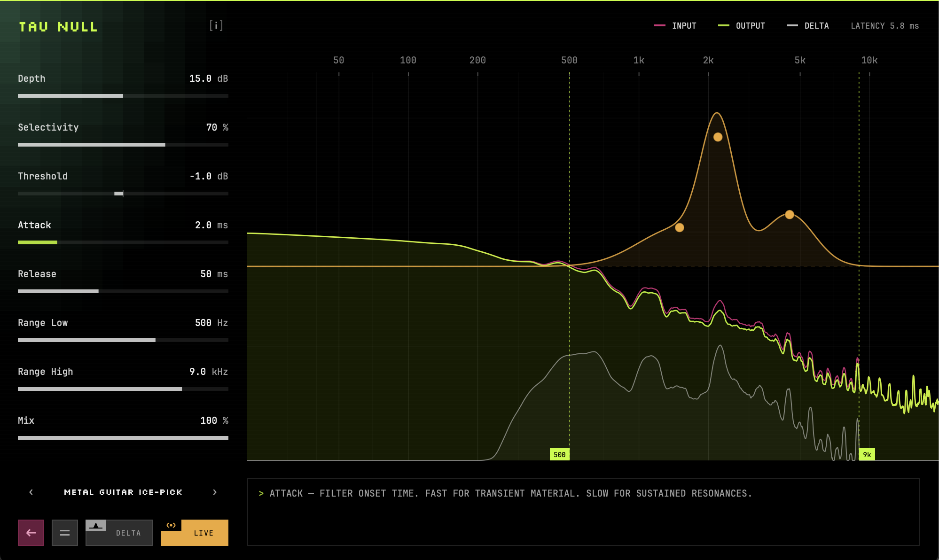Toggle DELTA trace in the legend
939x560 pixels.
(808, 26)
